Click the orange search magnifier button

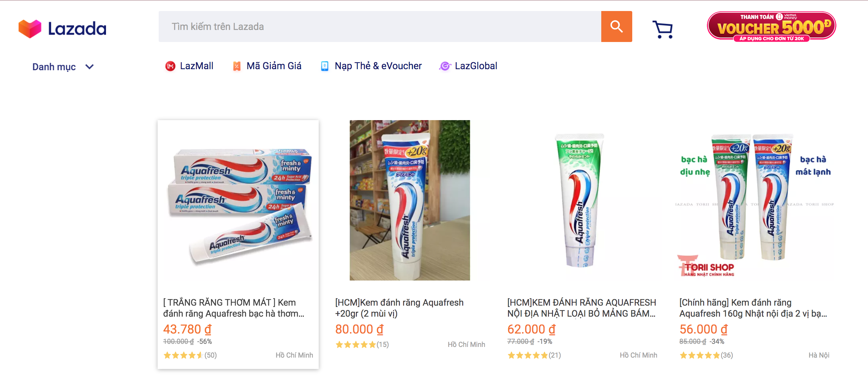616,27
